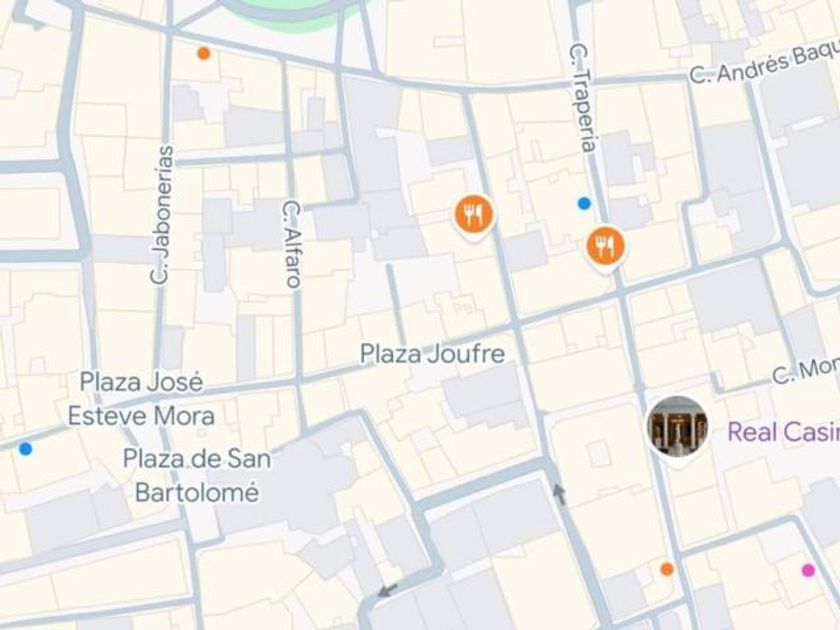Select the C. Trapería street label
This screenshot has width=840, height=630.
click(582, 99)
